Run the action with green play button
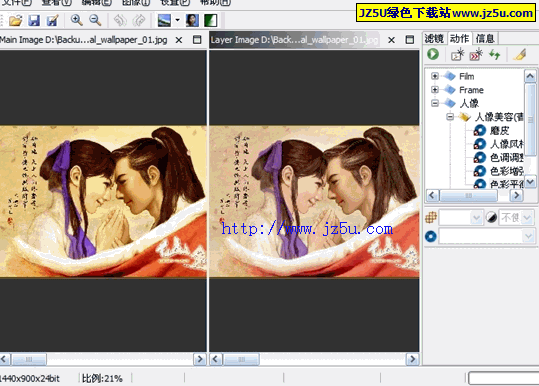Screen dimensions: 539x386 click(433, 54)
